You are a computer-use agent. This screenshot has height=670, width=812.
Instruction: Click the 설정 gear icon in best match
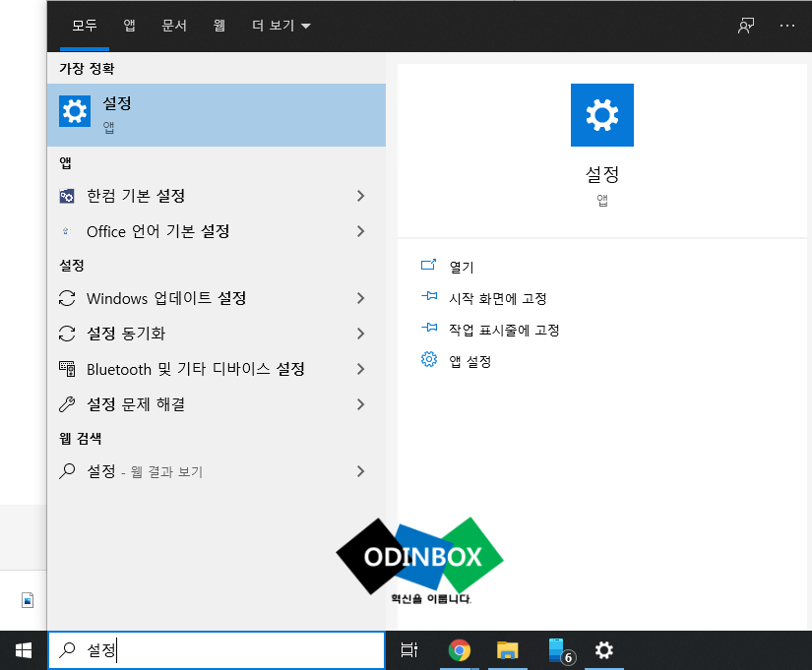point(75,111)
